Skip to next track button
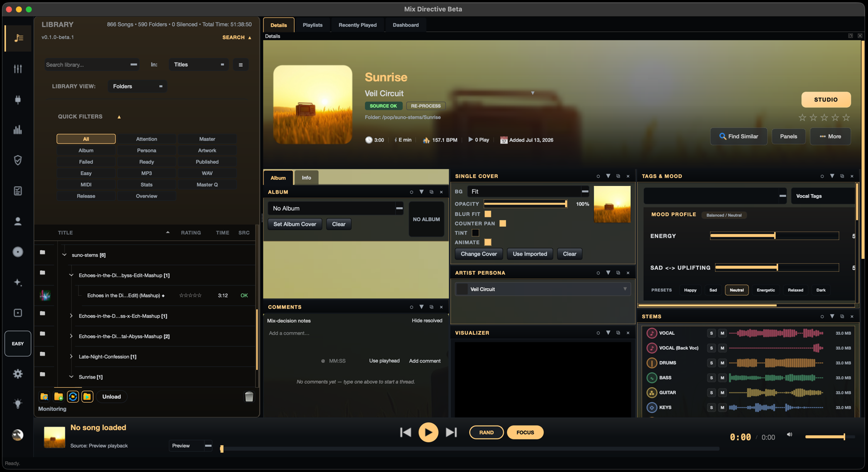The width and height of the screenshot is (868, 472). point(451,432)
